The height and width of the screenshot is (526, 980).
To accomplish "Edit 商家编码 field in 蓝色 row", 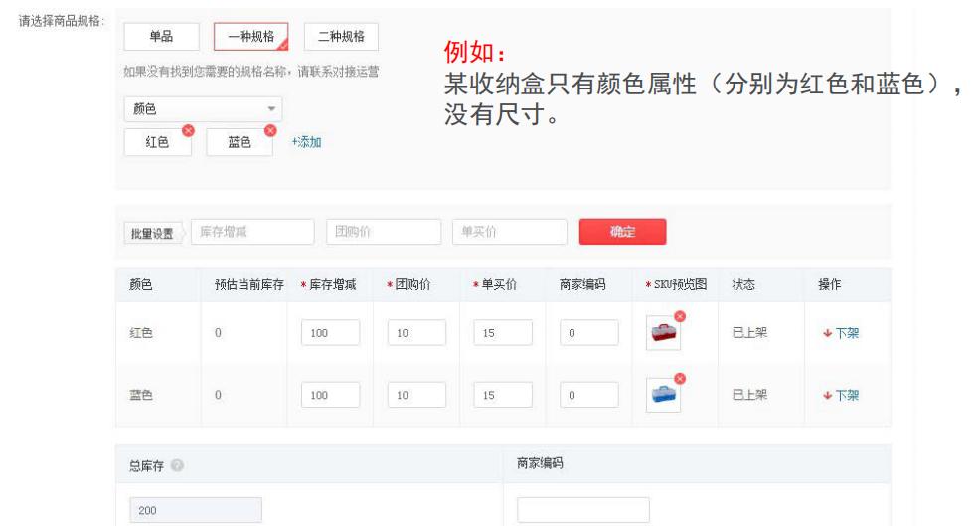I will click(x=589, y=395).
